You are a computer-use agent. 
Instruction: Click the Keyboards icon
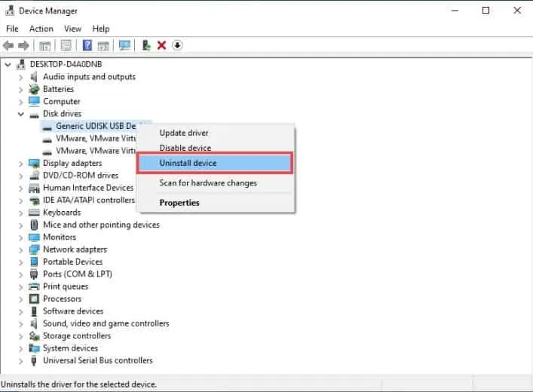tap(34, 213)
